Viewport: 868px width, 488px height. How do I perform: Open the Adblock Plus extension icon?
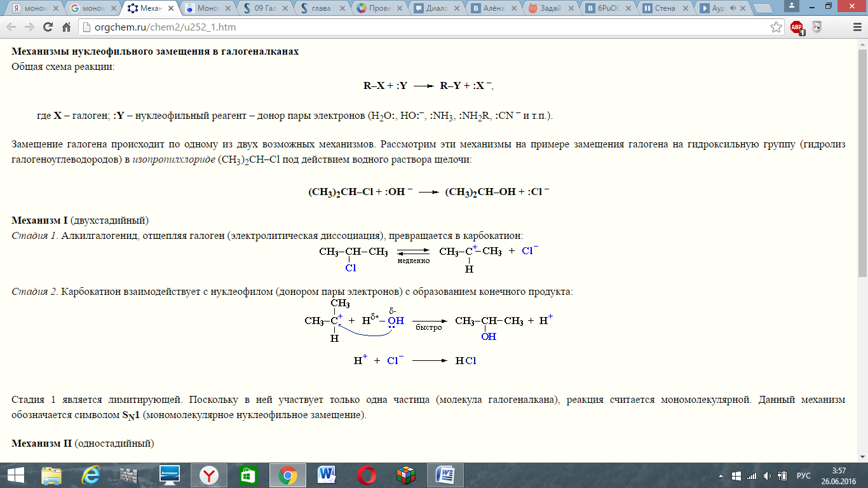click(x=797, y=27)
